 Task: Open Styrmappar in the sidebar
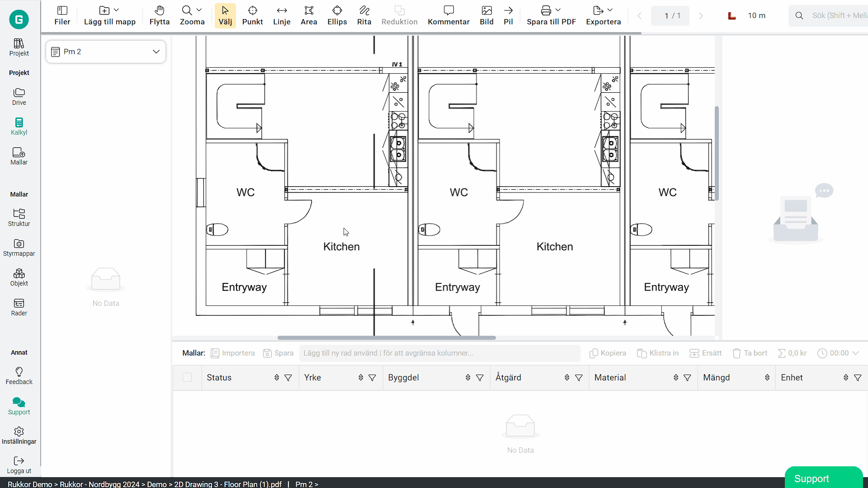click(19, 248)
